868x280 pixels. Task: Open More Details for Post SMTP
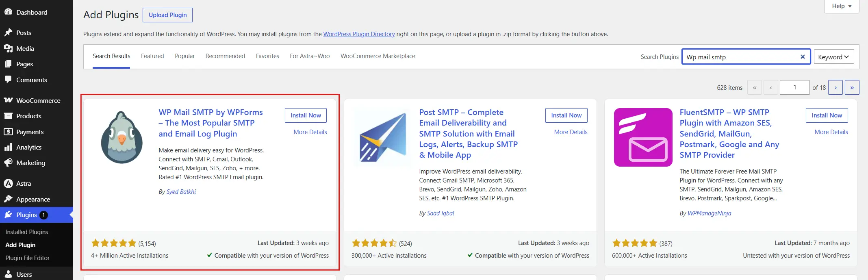[x=571, y=132]
